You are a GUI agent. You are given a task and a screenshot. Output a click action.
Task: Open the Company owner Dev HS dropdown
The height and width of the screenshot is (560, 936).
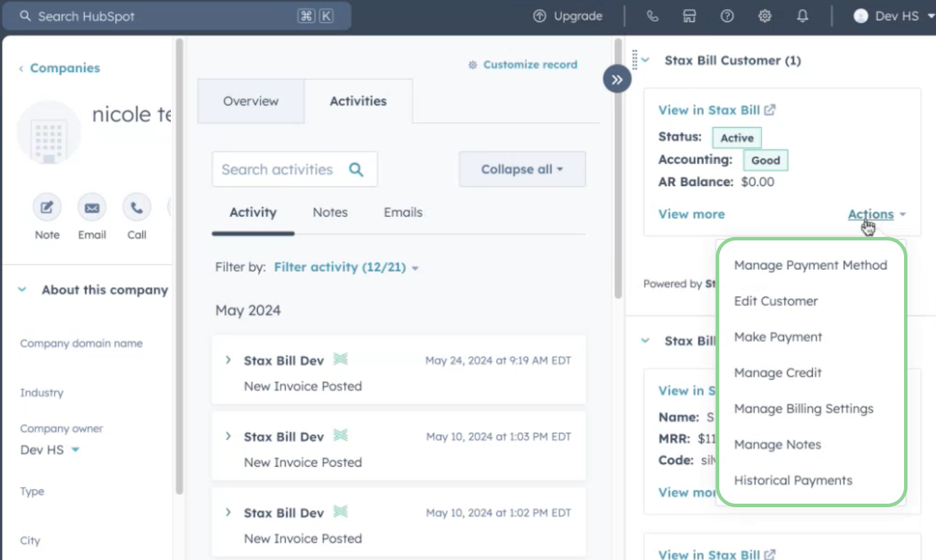click(x=50, y=450)
